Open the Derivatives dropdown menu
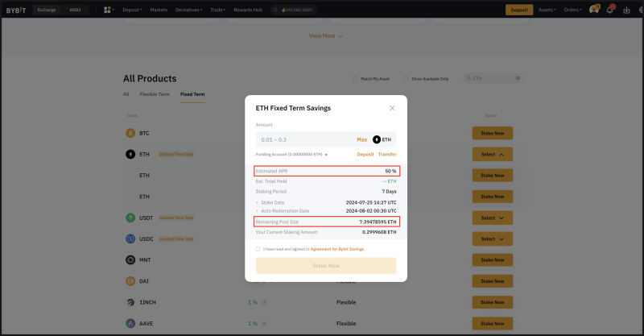644x336 pixels. (x=188, y=10)
